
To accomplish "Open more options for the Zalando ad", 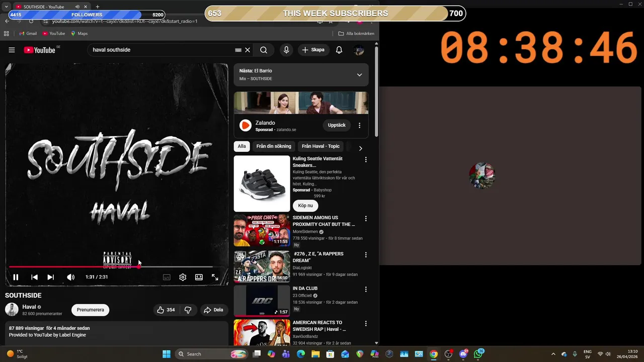I will click(359, 125).
